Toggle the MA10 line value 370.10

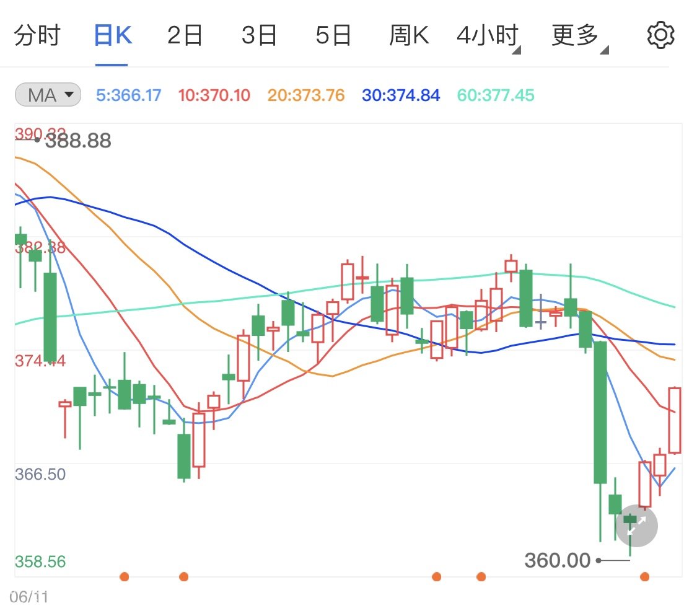coord(214,95)
